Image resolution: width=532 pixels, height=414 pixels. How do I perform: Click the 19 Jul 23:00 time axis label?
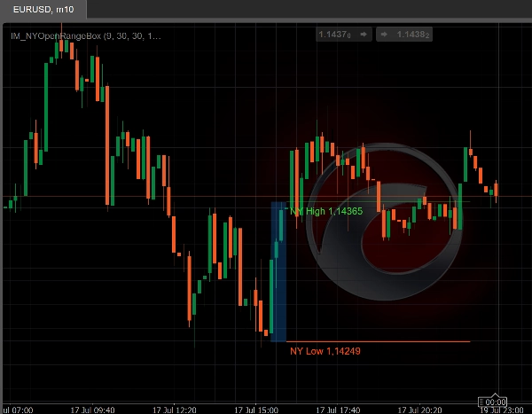(x=502, y=410)
